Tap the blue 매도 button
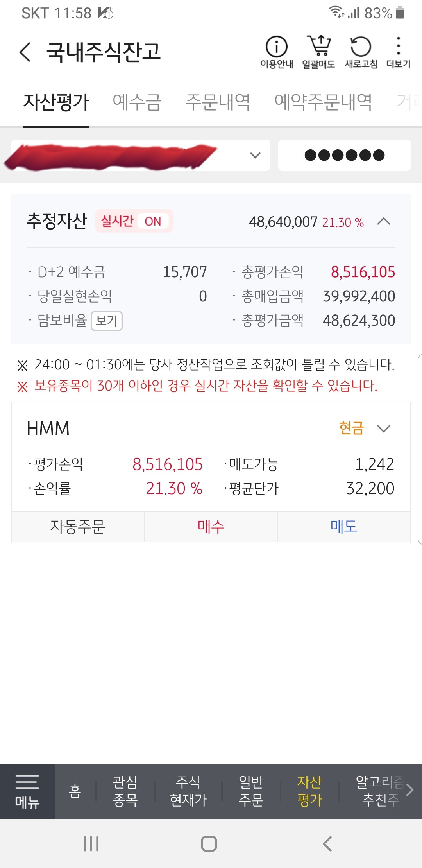 point(344,527)
